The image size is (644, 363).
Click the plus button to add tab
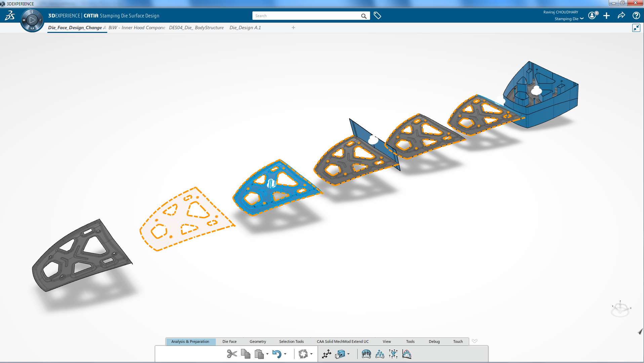tap(293, 28)
